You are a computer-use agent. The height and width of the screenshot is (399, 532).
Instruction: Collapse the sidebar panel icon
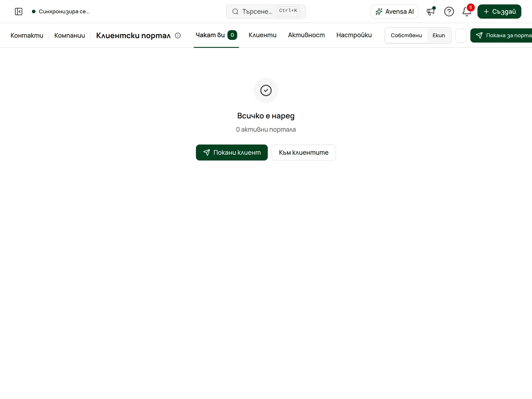[19, 12]
